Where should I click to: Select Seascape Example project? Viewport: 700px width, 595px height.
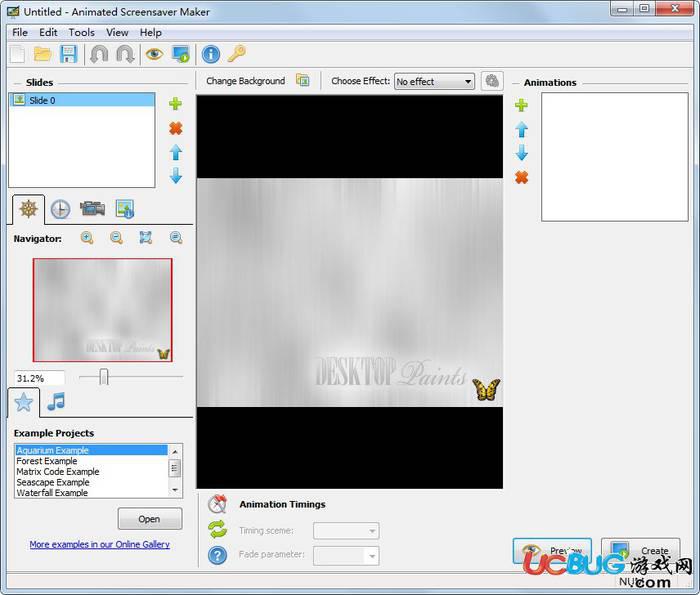click(92, 482)
